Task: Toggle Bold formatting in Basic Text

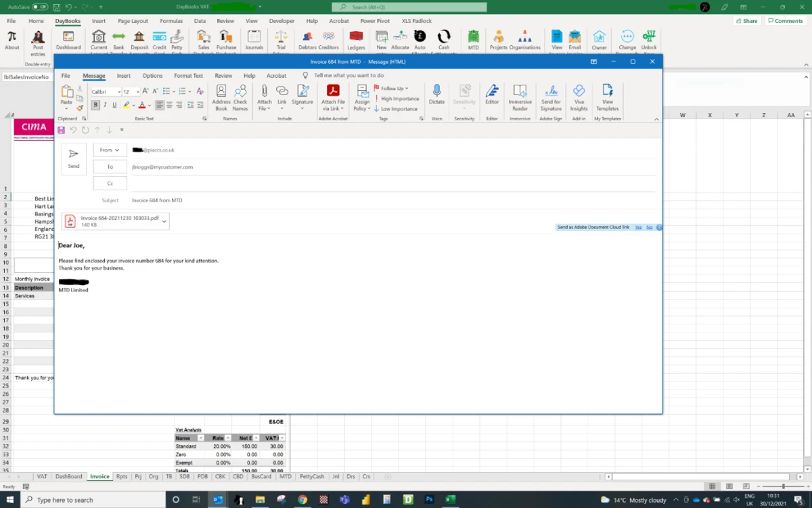Action: pyautogui.click(x=95, y=105)
